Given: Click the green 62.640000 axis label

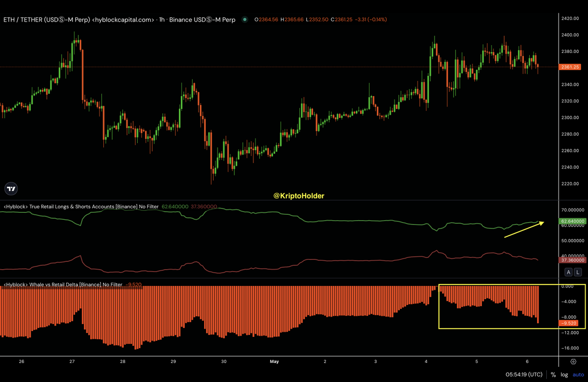Looking at the screenshot, I should point(573,221).
